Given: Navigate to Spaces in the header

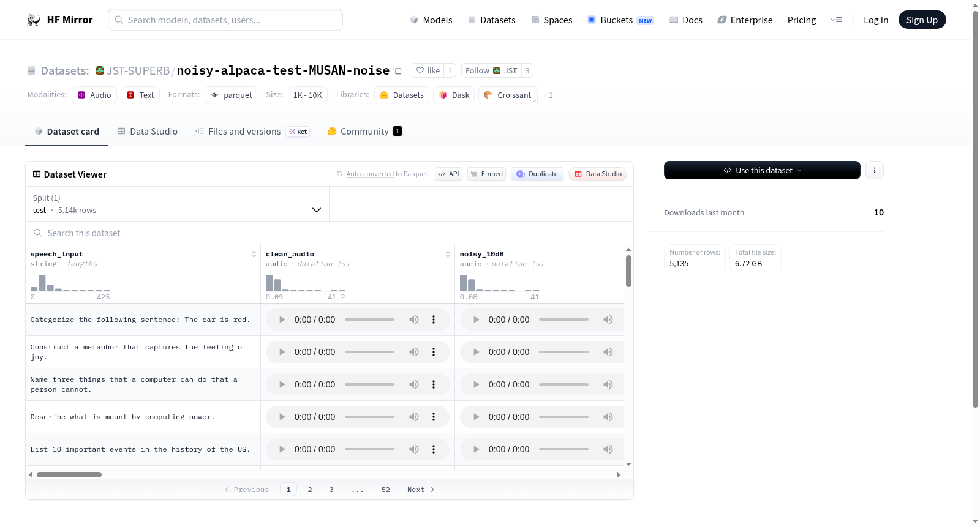Looking at the screenshot, I should [x=552, y=20].
